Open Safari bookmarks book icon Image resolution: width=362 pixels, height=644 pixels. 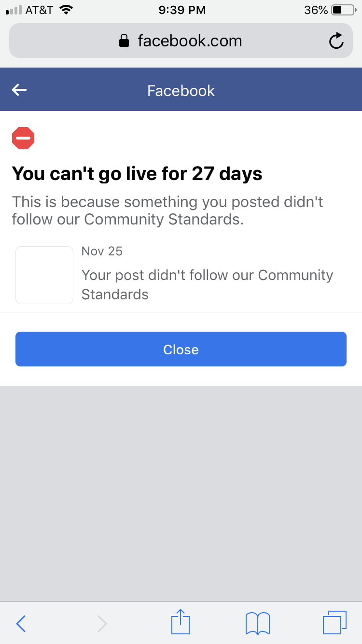[258, 623]
